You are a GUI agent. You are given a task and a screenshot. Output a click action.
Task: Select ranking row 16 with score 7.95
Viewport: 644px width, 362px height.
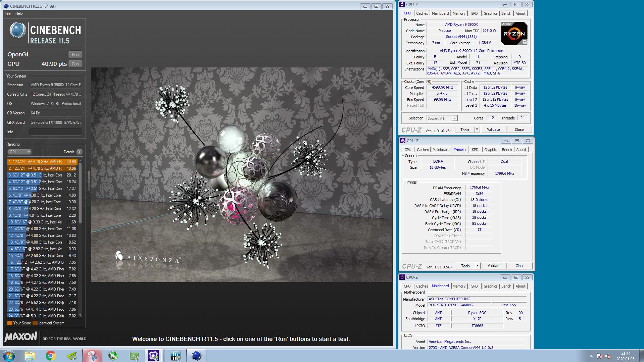point(42,262)
